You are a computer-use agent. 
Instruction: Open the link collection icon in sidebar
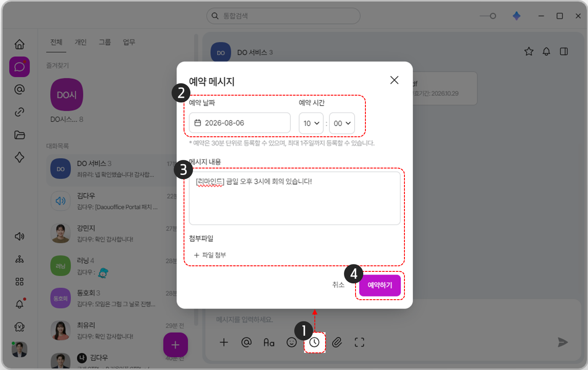(x=19, y=112)
